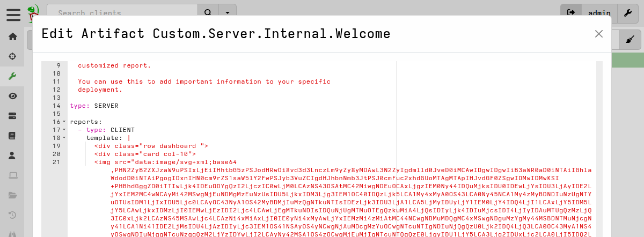Open the hamburger navigation menu
This screenshot has height=237, width=644.
[x=13, y=13]
